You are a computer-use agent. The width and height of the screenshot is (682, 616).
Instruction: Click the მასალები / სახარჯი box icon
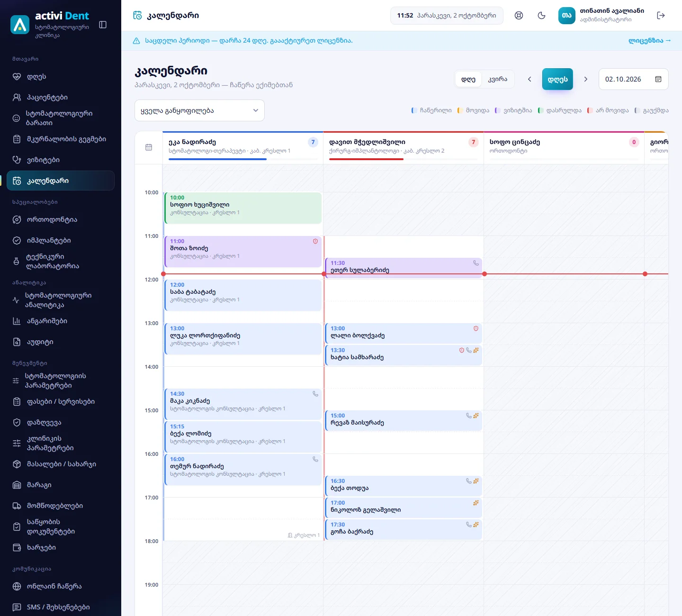(17, 464)
